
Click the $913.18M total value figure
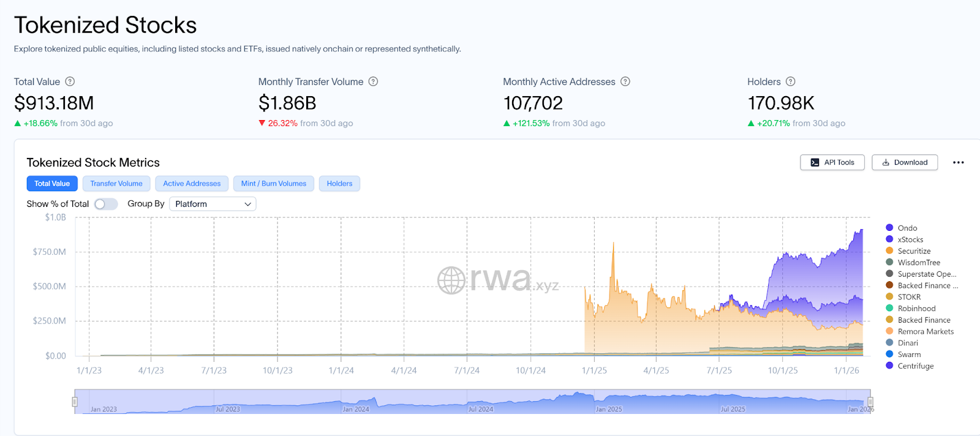(54, 103)
